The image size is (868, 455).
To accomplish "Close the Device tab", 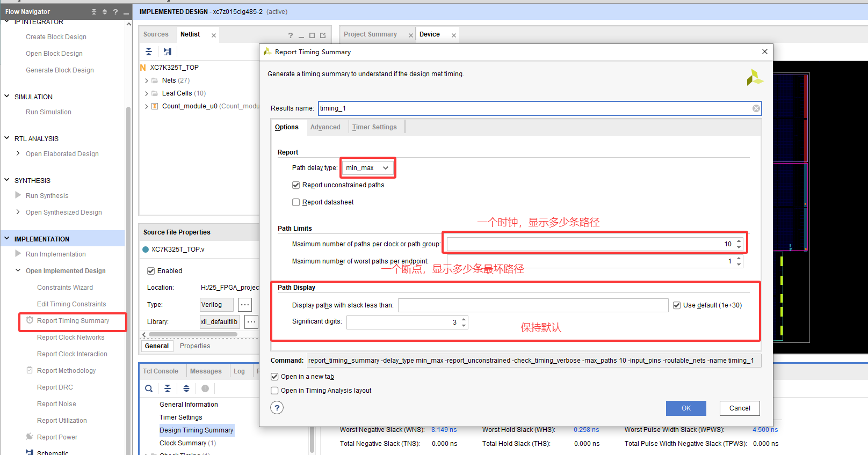I will [454, 35].
